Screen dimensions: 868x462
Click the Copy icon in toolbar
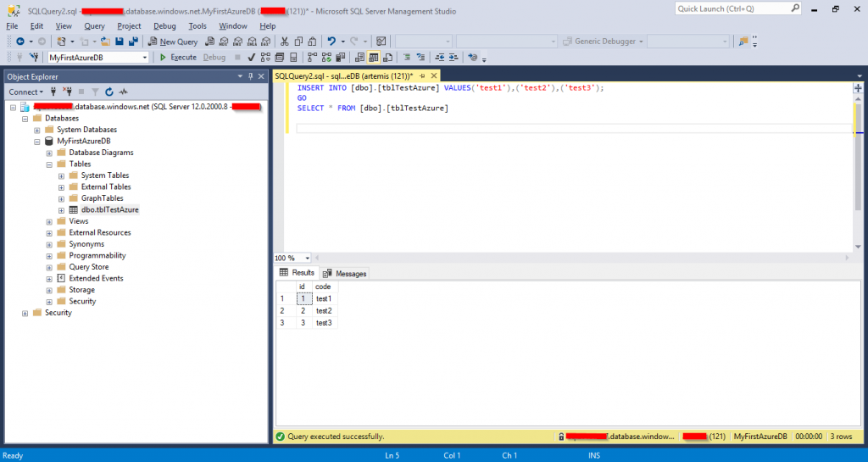point(298,42)
